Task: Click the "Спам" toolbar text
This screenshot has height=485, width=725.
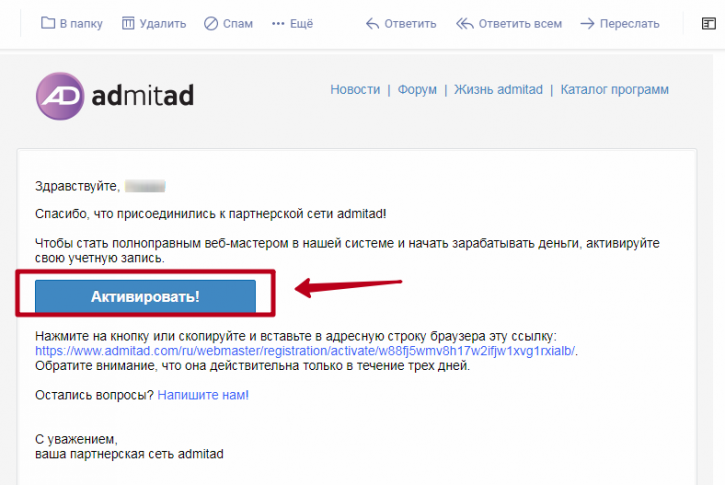Action: (x=238, y=24)
